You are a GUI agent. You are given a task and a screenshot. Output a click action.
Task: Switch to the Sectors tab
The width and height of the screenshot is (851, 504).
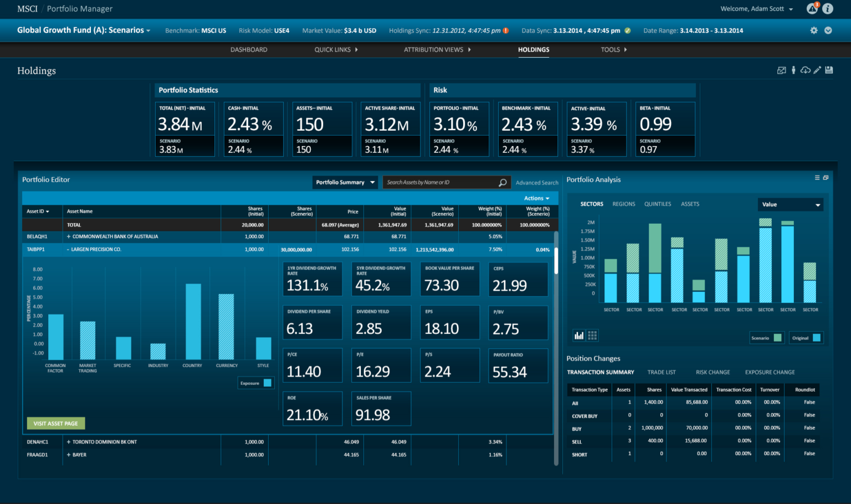click(x=592, y=204)
